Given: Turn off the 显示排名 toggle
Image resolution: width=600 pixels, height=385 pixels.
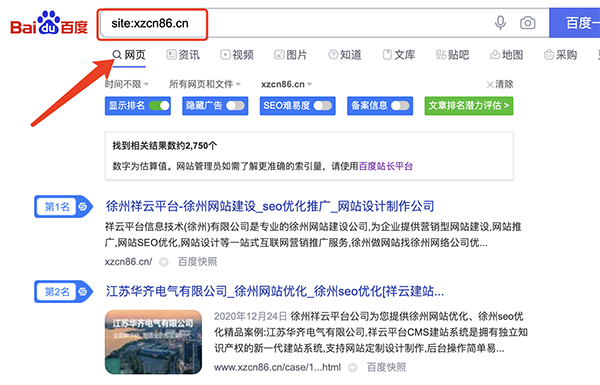Looking at the screenshot, I should 159,106.
